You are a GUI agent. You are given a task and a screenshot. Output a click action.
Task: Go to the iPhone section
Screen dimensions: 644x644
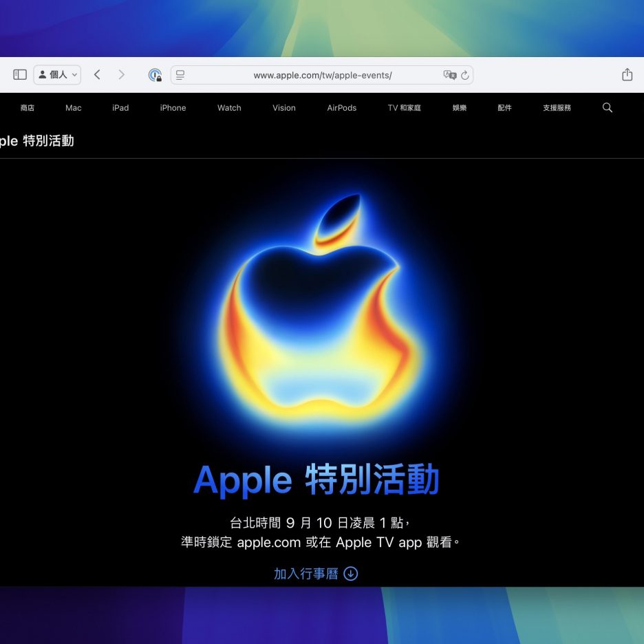pos(173,108)
